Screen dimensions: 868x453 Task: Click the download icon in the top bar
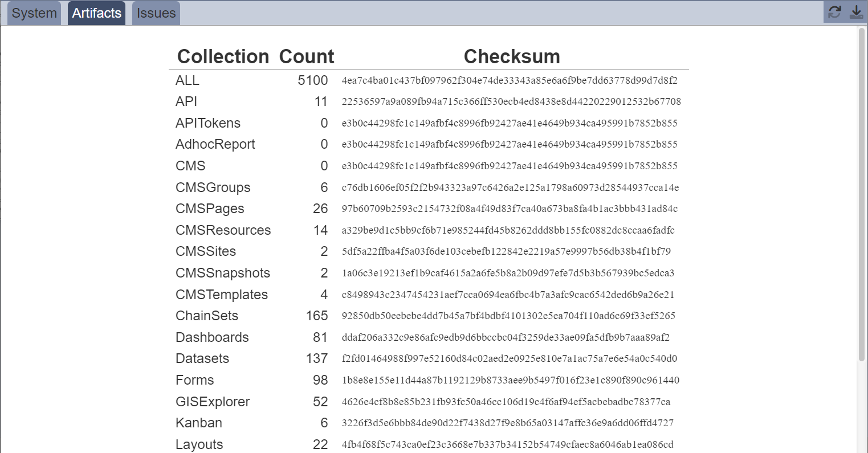click(x=856, y=12)
